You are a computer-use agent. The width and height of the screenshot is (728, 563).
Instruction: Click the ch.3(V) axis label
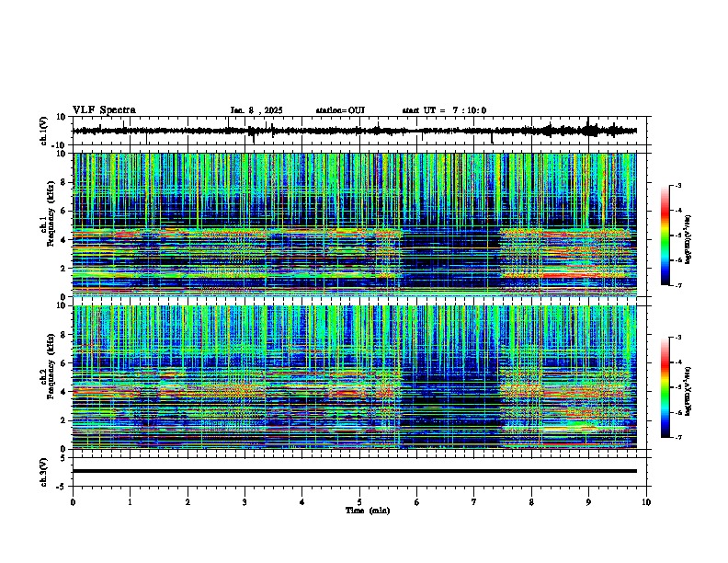click(43, 472)
